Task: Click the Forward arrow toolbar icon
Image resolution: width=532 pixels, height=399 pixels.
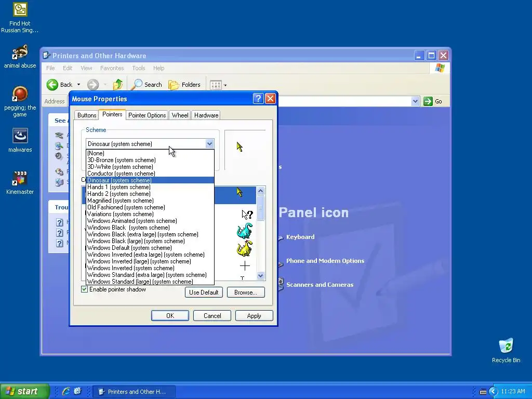Action: click(x=92, y=85)
